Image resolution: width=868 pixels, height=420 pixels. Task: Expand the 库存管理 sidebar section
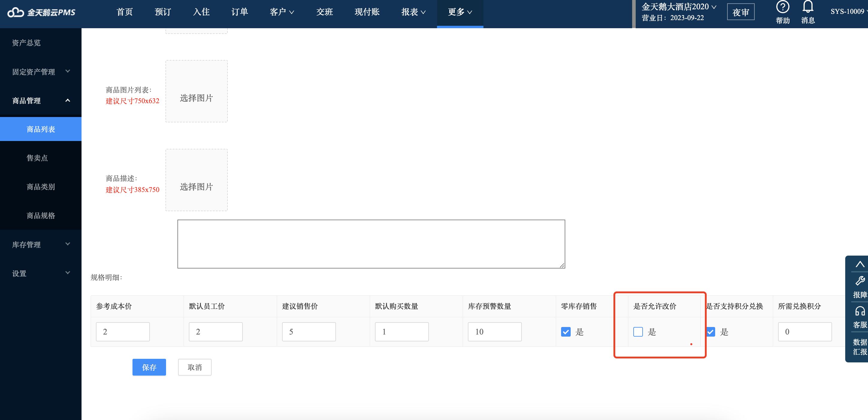pyautogui.click(x=41, y=244)
